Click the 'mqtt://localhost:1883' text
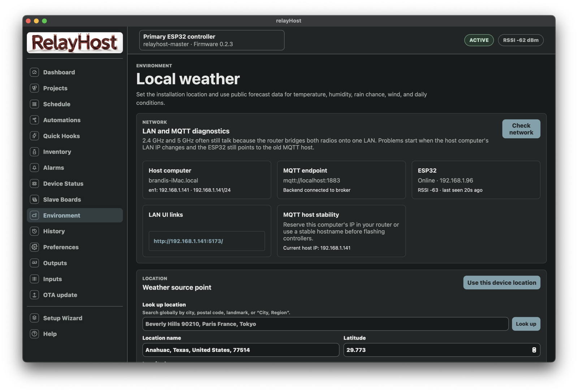The image size is (578, 392). 311,180
